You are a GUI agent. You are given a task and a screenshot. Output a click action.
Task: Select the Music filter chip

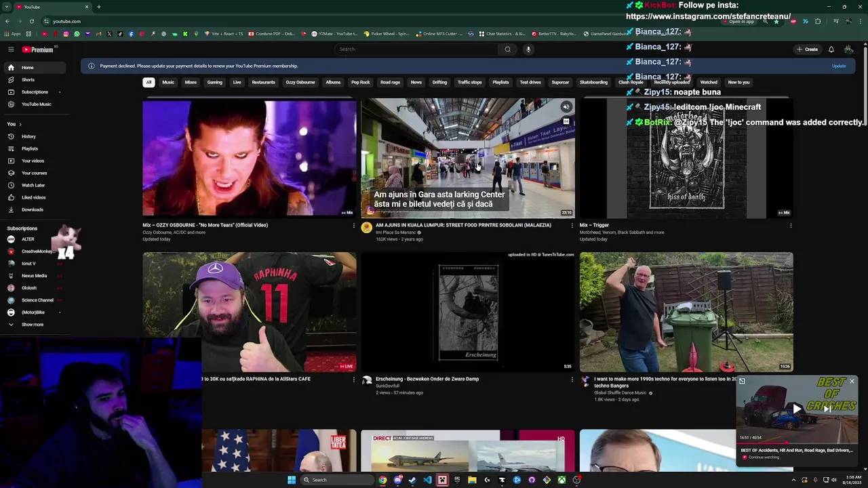pyautogui.click(x=168, y=82)
